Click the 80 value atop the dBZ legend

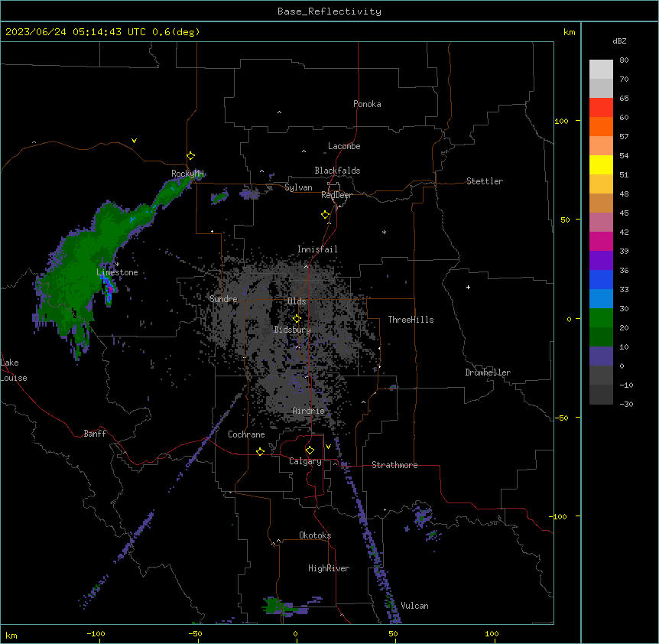point(624,60)
